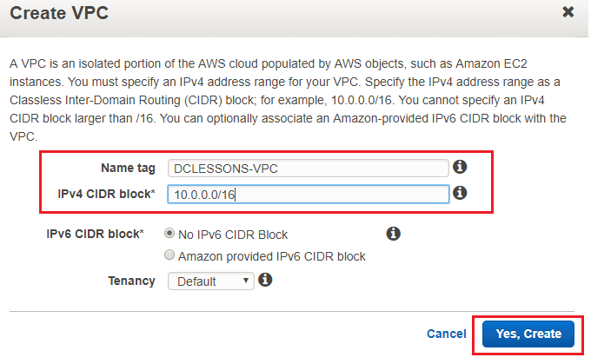The image size is (591, 364).
Task: Confirm with the Yes, Create button
Action: (528, 334)
